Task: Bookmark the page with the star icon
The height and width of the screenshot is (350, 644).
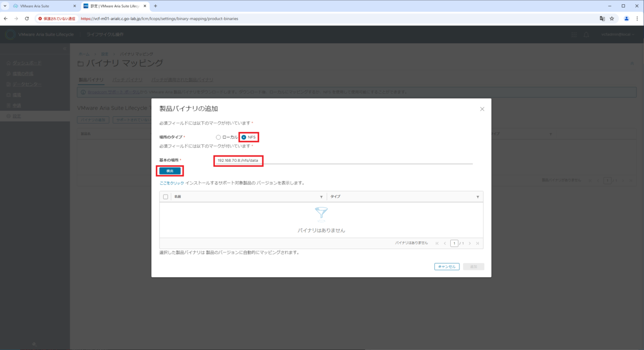Action: click(x=612, y=18)
